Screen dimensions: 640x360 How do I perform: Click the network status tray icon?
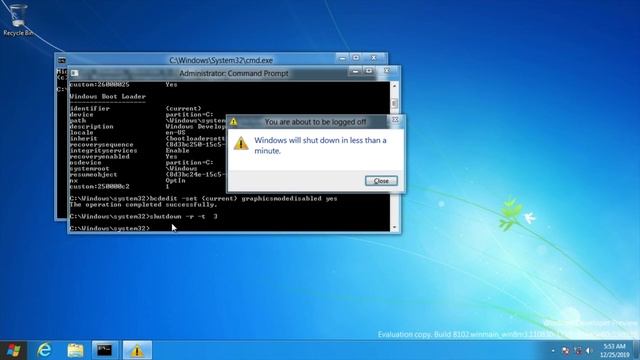[578, 350]
